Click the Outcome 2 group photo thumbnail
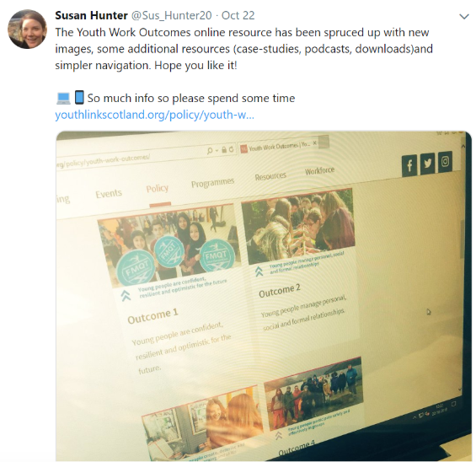Screen dimensions: 476x462 pyautogui.click(x=297, y=226)
